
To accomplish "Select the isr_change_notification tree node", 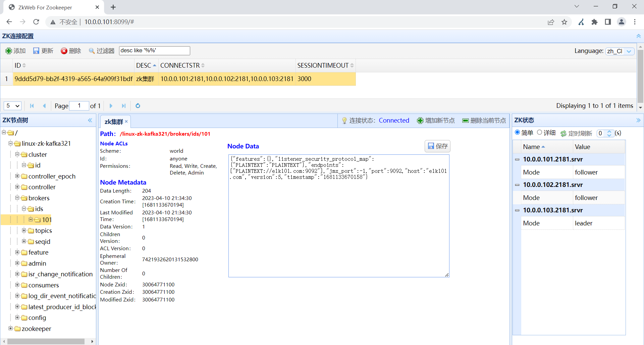I will [x=60, y=274].
